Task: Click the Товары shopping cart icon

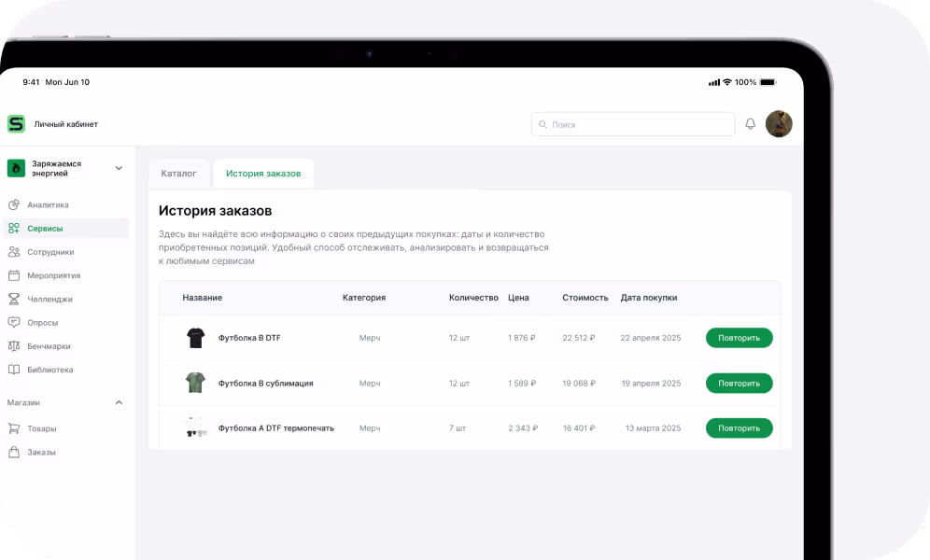Action: 14,428
